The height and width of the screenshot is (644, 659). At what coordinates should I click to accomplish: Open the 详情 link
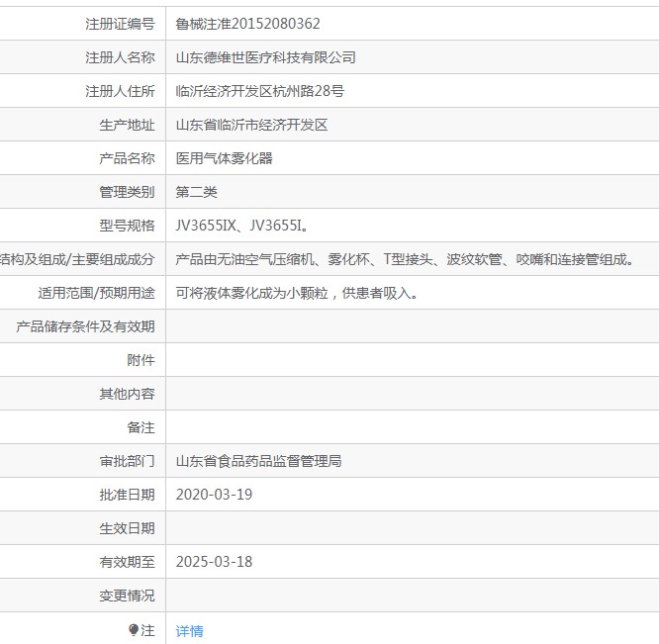(x=190, y=630)
